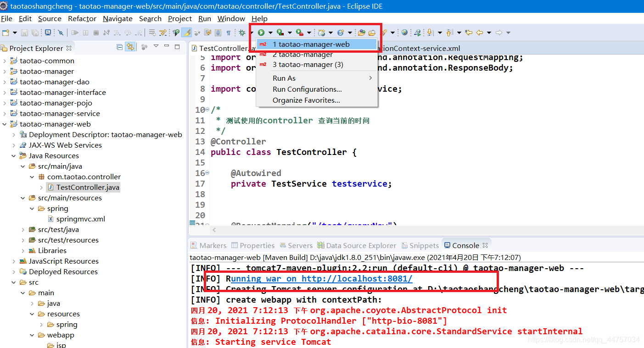644x348 pixels.
Task: Open the Run icon dropdown arrow
Action: (x=270, y=33)
